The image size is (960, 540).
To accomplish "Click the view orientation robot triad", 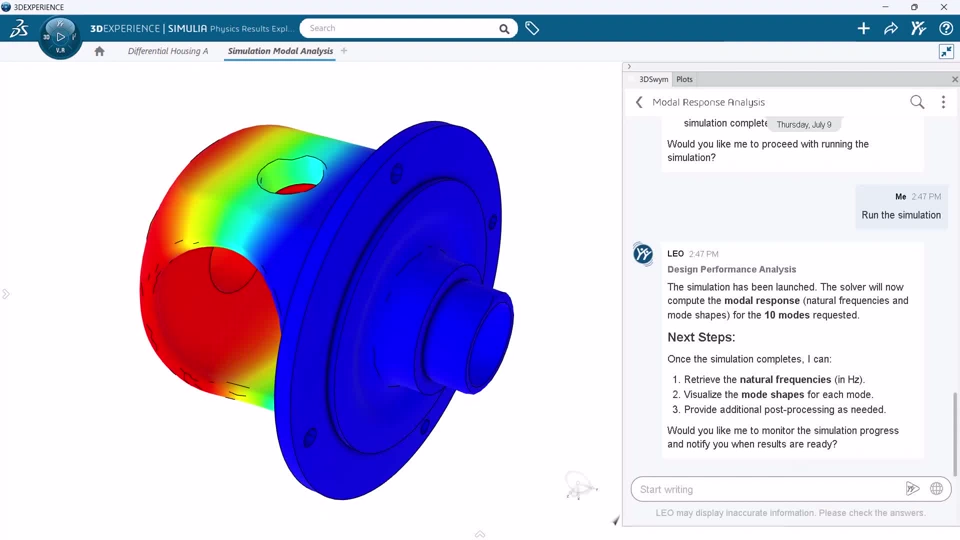I will click(x=579, y=486).
